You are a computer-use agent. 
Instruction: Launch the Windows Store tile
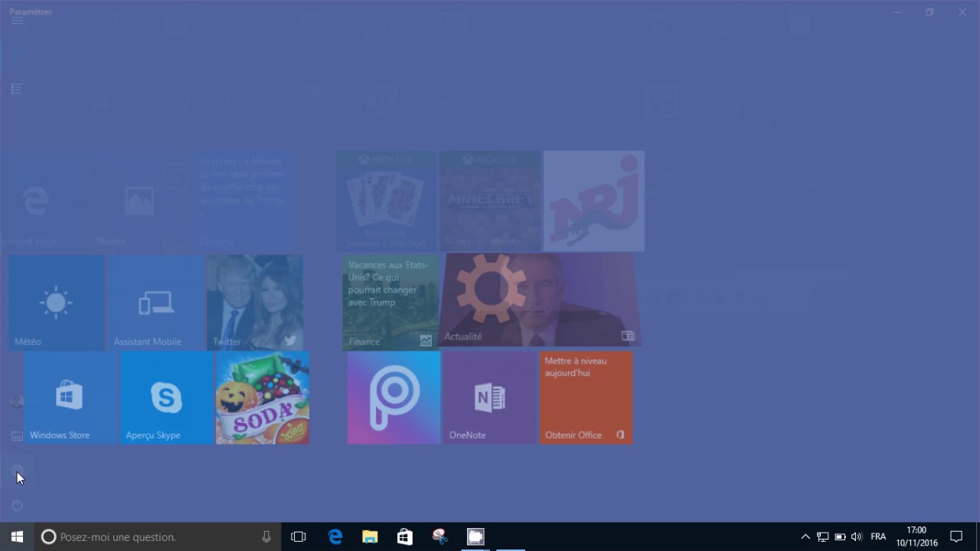[71, 398]
